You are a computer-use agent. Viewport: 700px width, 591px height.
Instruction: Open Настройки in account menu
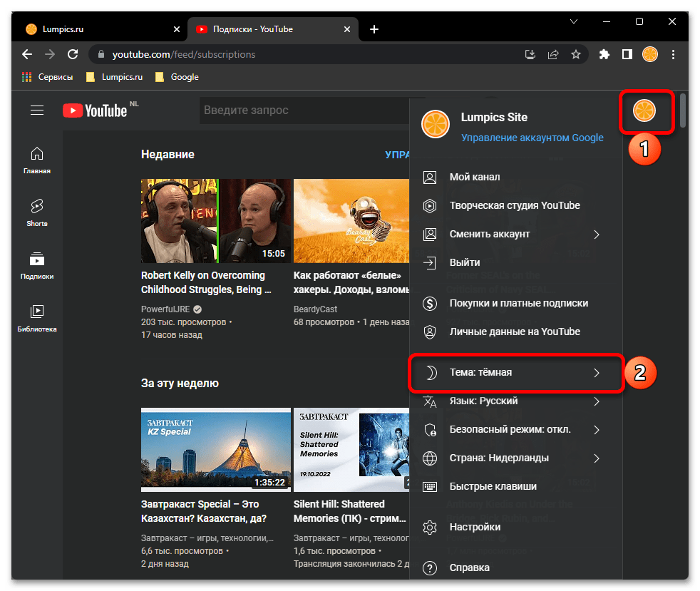(515, 527)
